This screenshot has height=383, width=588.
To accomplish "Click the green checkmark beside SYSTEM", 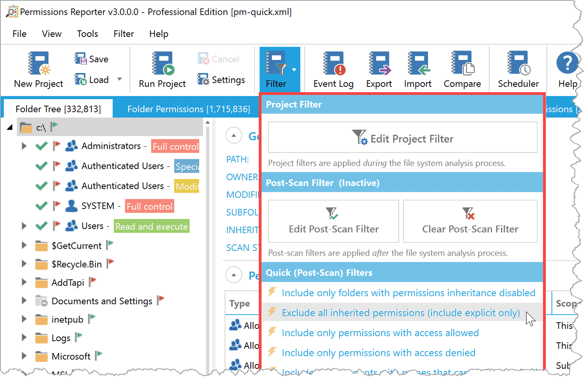I will pyautogui.click(x=41, y=206).
